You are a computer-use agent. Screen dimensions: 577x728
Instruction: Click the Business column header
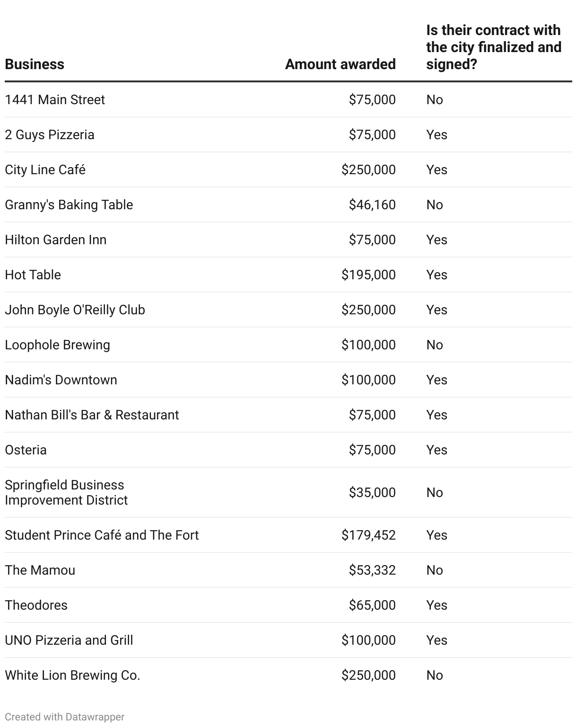point(35,64)
